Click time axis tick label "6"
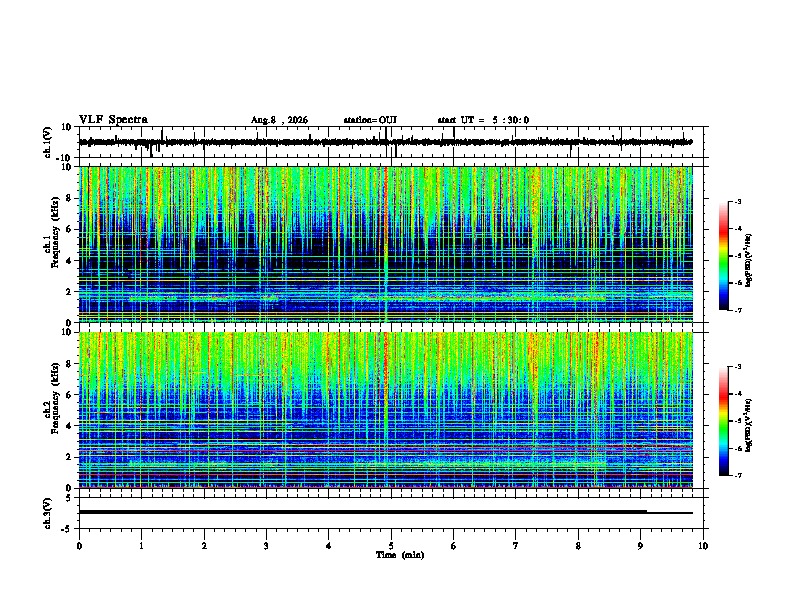Image resolution: width=792 pixels, height=612 pixels. coord(454,546)
